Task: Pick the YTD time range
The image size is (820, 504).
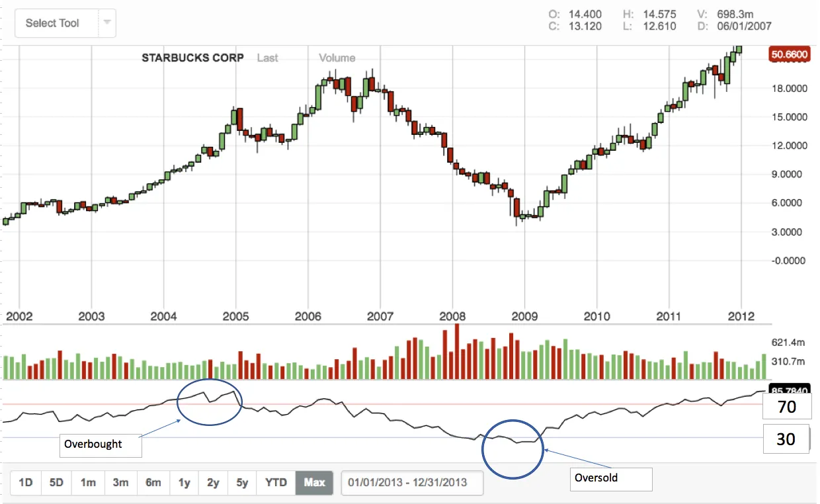Action: [x=276, y=482]
